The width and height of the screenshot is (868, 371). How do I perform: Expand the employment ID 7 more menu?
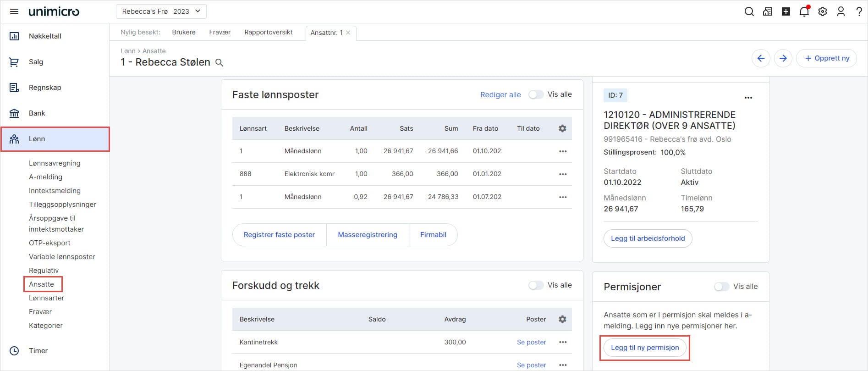coord(748,98)
